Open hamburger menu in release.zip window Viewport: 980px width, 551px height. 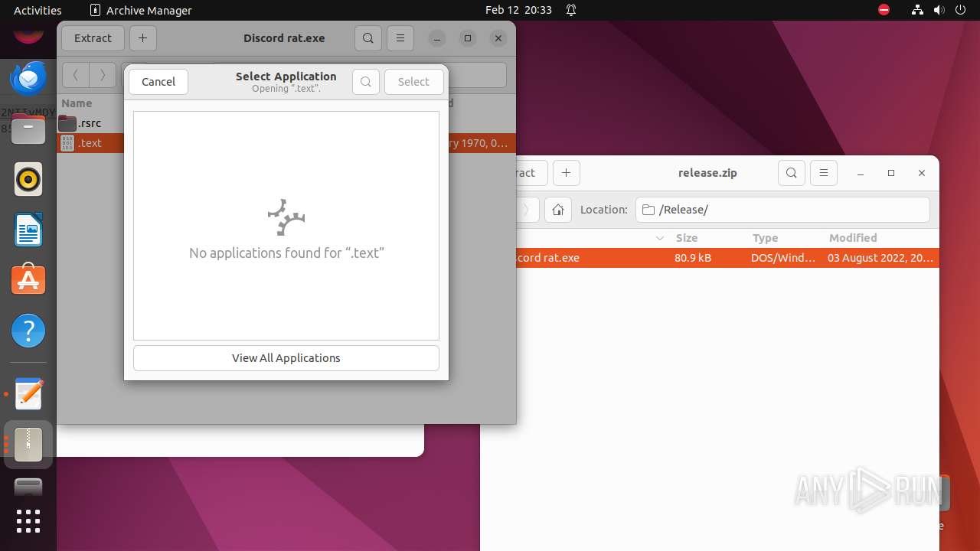click(823, 173)
